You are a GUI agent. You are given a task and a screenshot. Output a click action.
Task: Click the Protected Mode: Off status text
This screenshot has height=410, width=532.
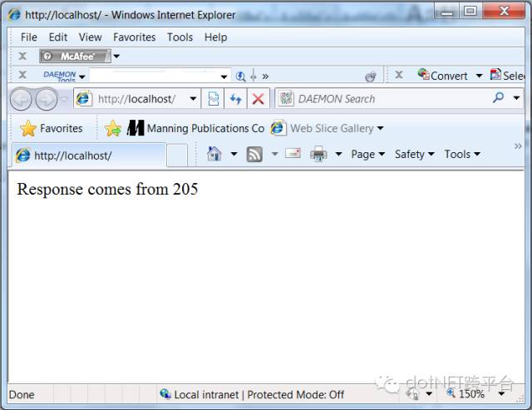(296, 395)
